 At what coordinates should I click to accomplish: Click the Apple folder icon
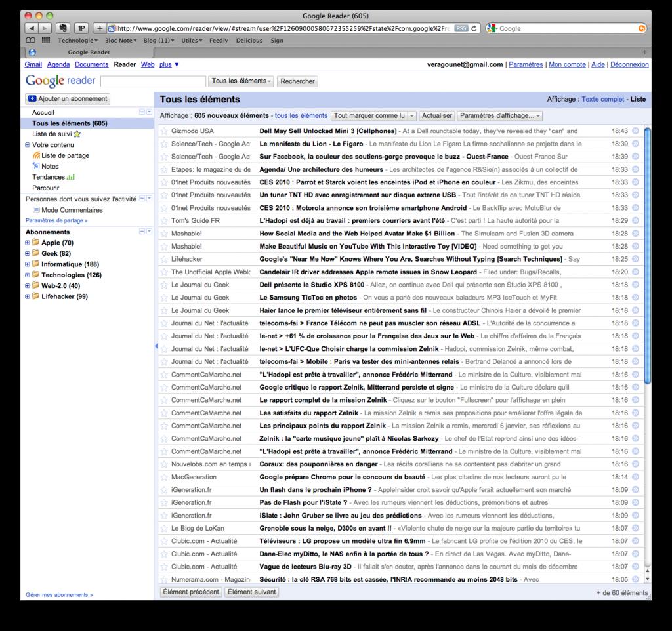(36, 242)
